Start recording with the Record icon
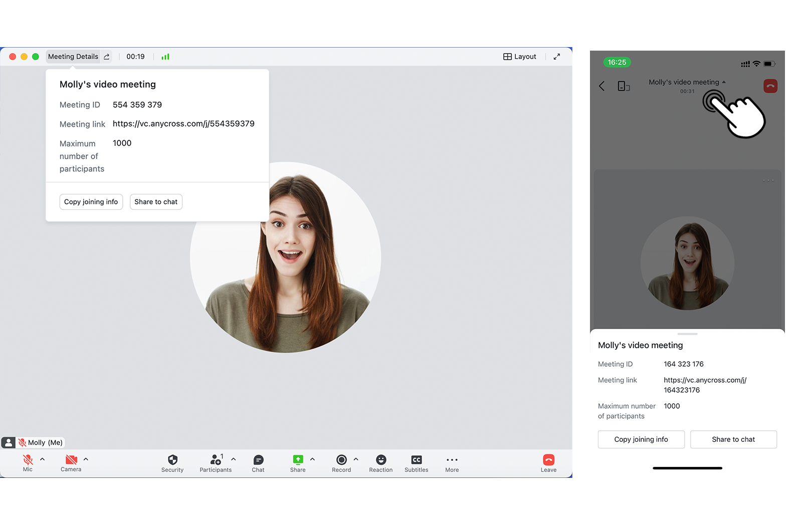 pyautogui.click(x=341, y=460)
